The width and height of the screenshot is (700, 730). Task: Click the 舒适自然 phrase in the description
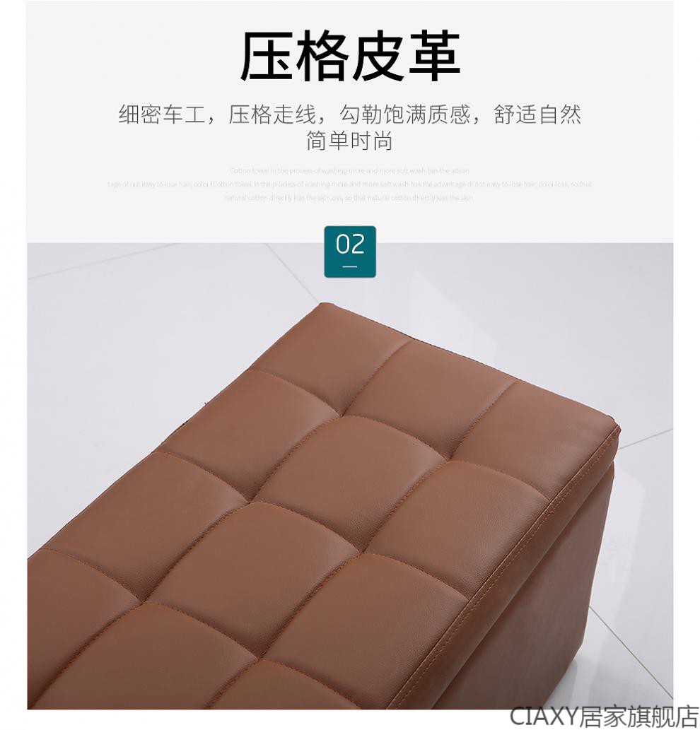tap(537, 114)
